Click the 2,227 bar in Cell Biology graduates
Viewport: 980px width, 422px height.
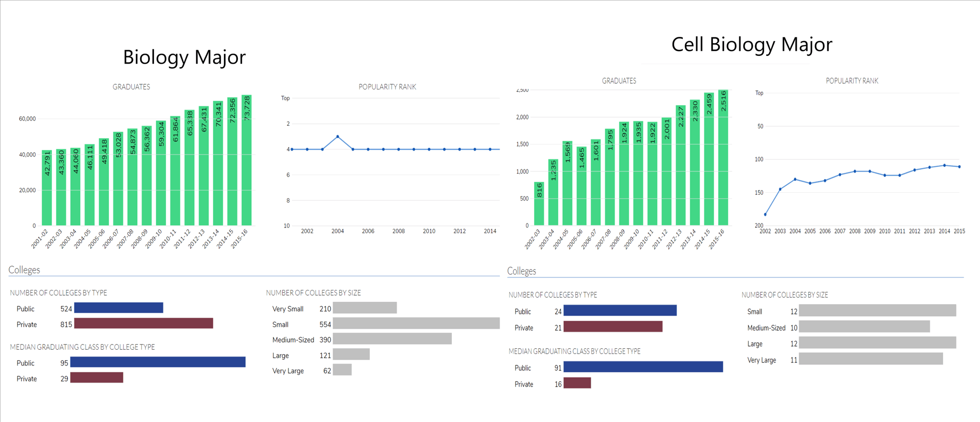pos(681,165)
